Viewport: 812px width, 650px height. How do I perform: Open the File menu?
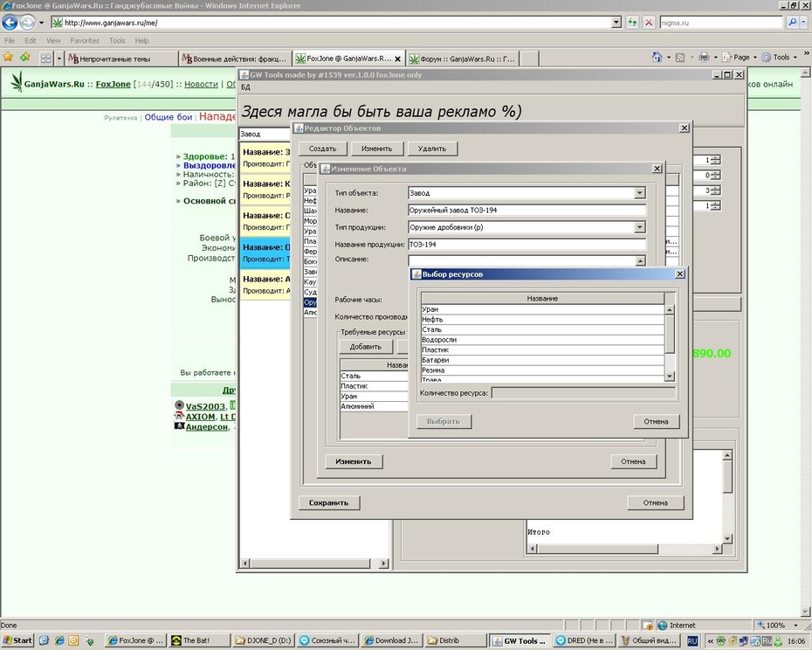coord(10,40)
